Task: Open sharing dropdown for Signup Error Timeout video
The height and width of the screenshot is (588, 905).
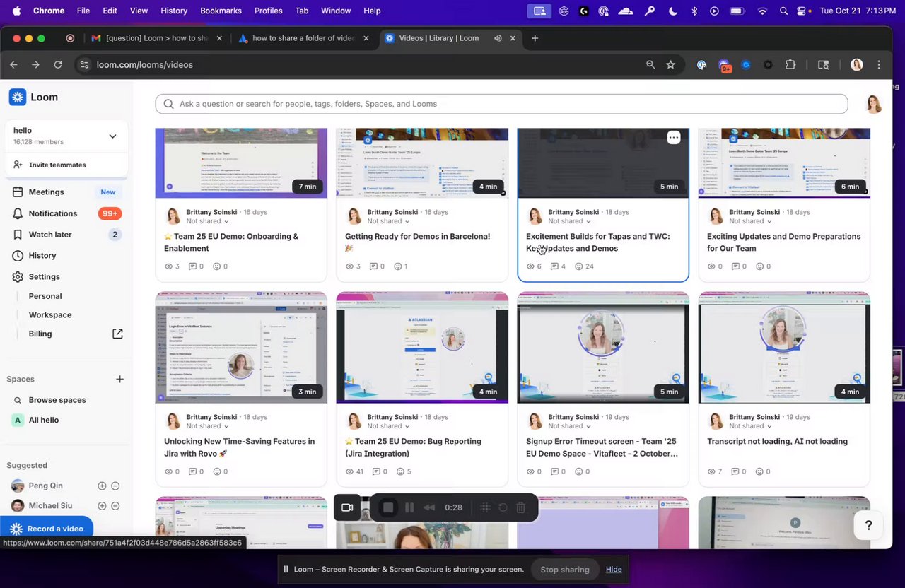Action: tap(569, 426)
